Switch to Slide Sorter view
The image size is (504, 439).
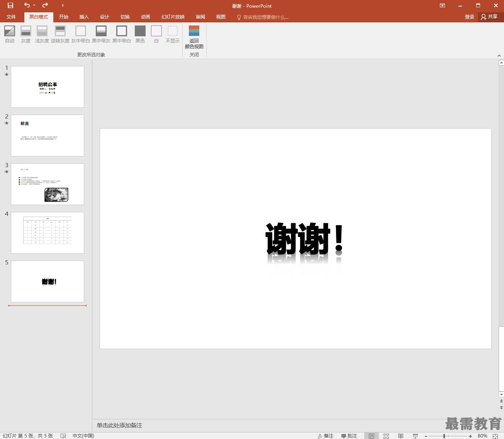pos(386,436)
